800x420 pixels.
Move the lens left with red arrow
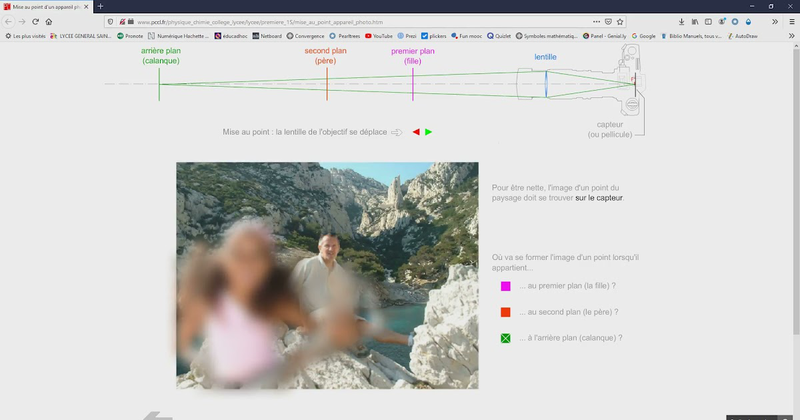(416, 132)
